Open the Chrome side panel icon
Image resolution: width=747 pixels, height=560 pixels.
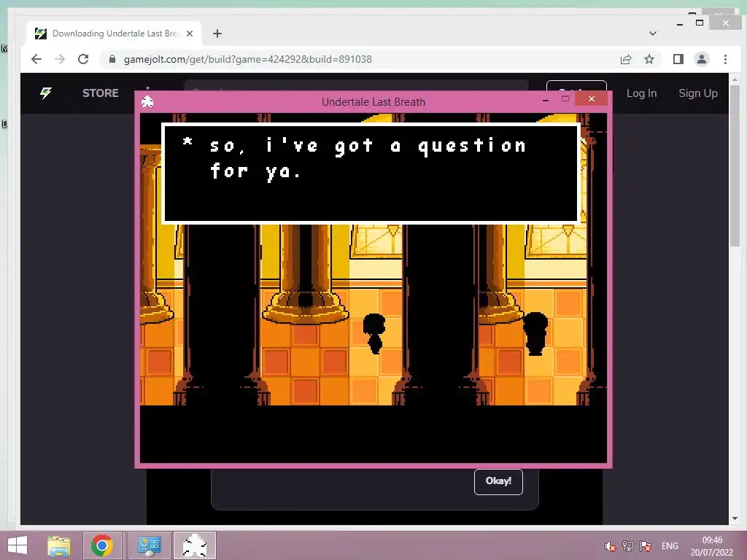tap(678, 59)
